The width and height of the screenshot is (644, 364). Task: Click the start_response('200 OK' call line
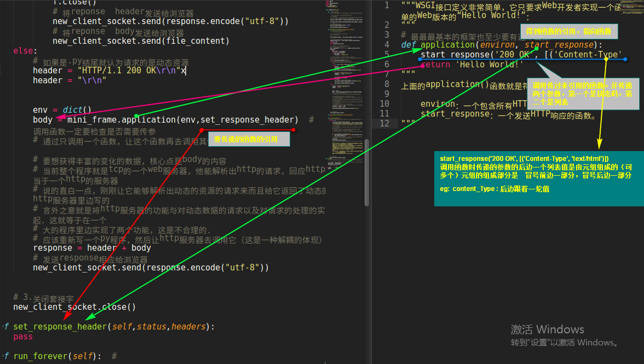pyautogui.click(x=521, y=55)
